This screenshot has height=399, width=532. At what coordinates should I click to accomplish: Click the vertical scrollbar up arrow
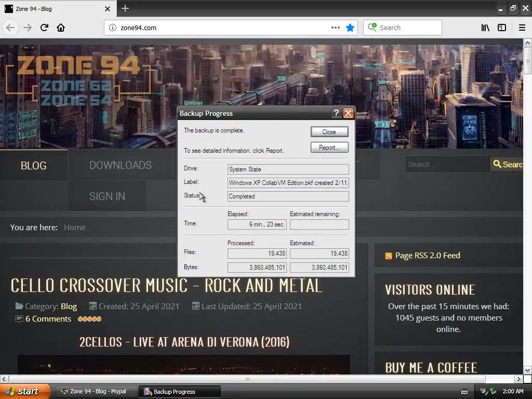(527, 43)
